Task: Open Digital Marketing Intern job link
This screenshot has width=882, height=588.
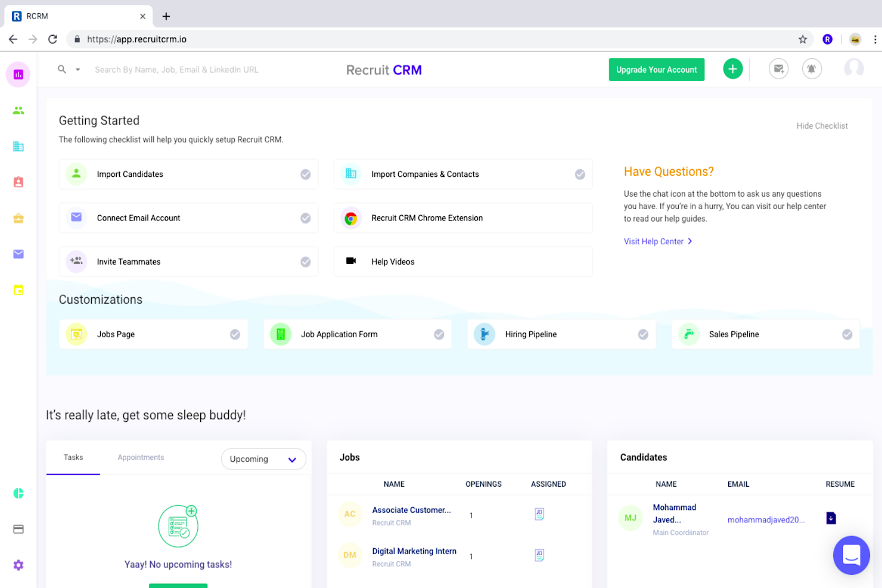Action: [414, 551]
